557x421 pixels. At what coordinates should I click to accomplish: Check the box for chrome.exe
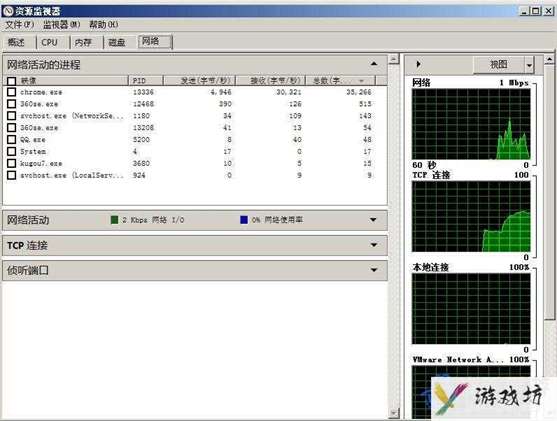(11, 92)
